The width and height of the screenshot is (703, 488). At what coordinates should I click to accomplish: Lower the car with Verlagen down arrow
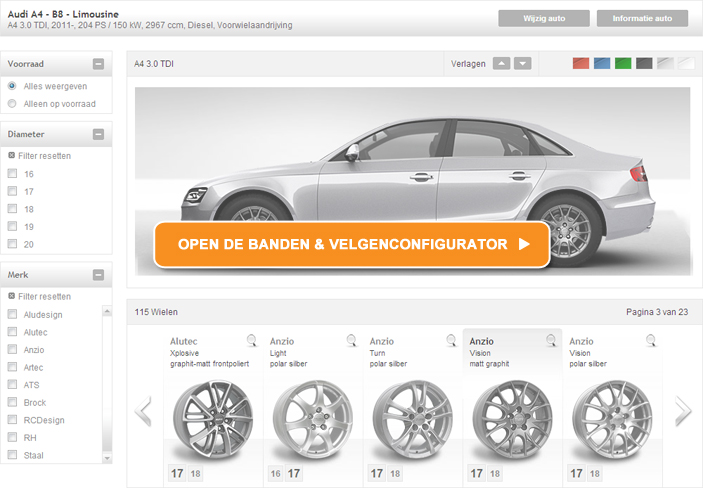522,64
